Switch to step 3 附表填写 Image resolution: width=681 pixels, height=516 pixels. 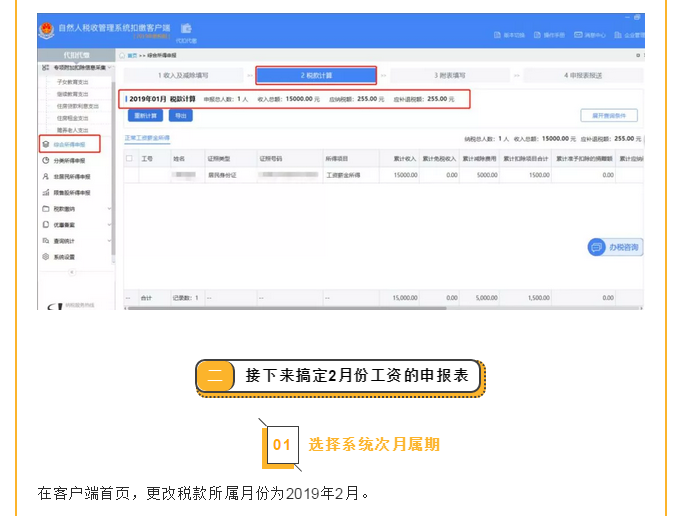pyautogui.click(x=450, y=75)
